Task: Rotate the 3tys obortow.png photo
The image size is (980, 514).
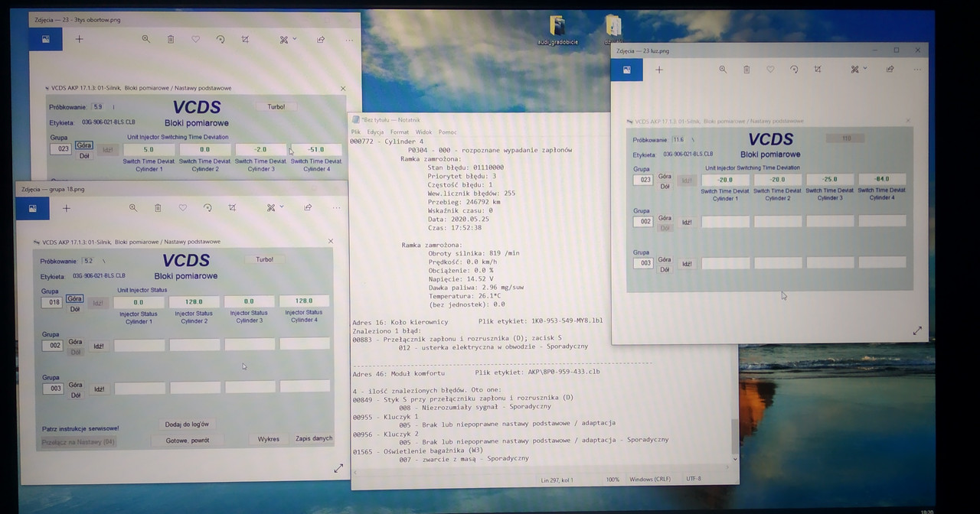Action: pos(220,39)
